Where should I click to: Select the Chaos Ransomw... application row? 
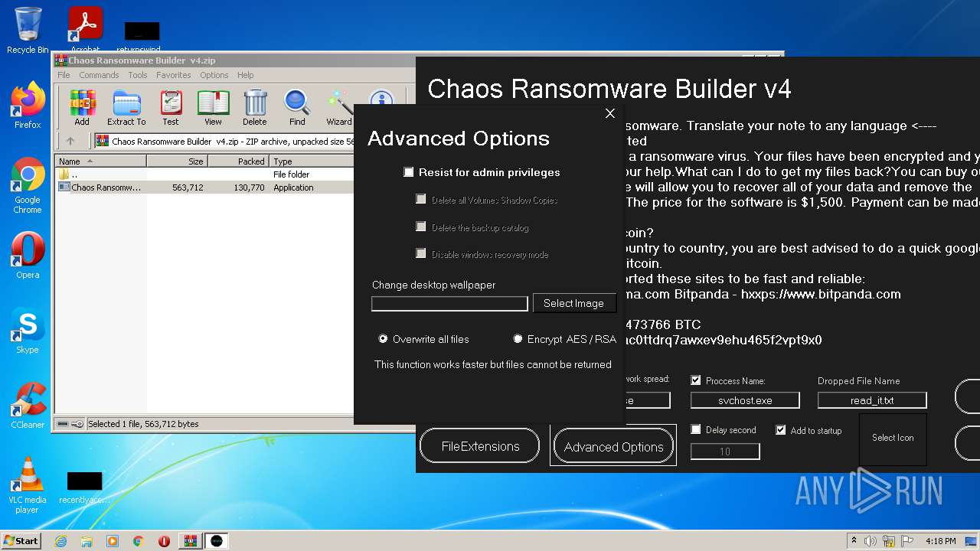pyautogui.click(x=205, y=187)
